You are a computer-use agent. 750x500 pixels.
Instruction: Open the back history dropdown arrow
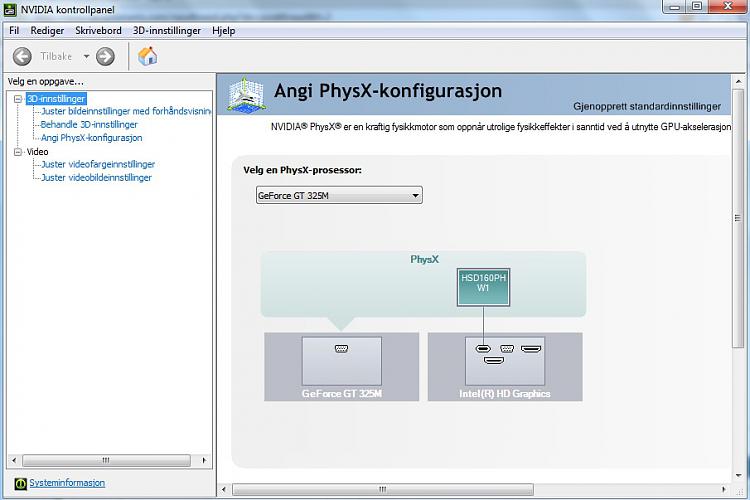(87, 56)
